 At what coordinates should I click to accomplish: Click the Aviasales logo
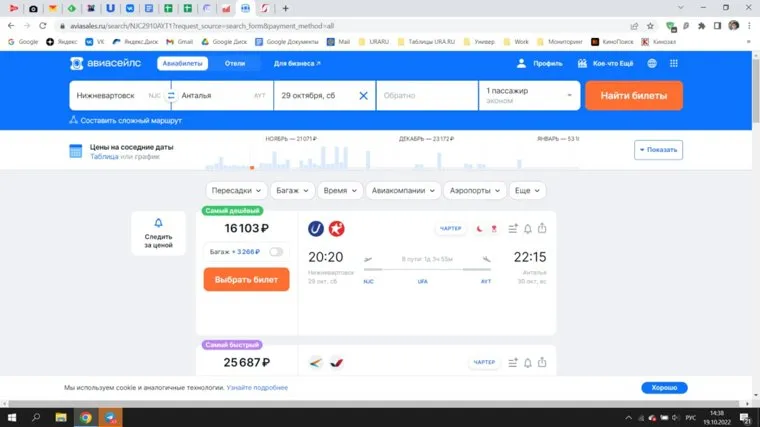point(105,63)
